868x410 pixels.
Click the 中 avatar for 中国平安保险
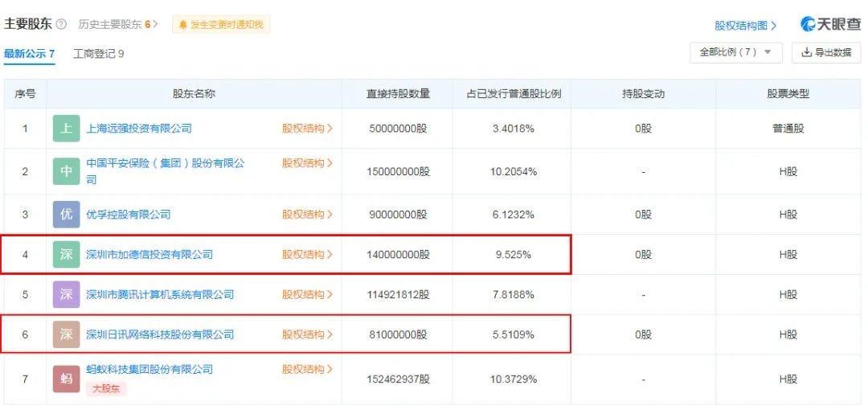(67, 171)
